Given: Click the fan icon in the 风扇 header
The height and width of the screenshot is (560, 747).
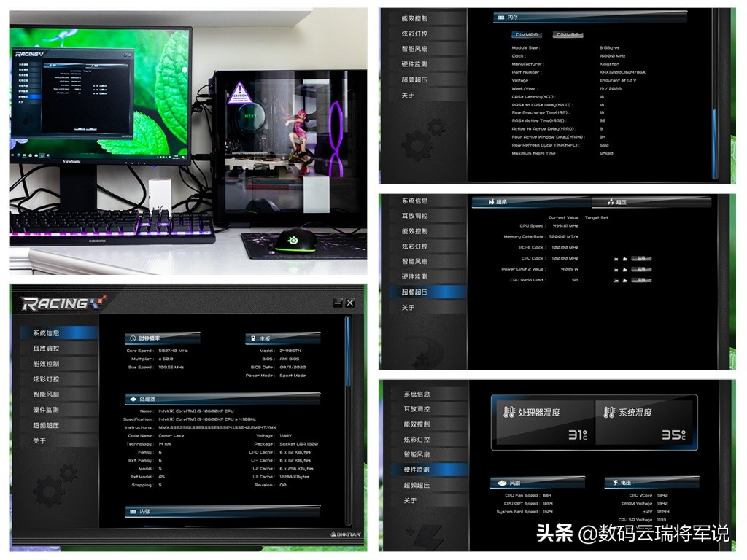Looking at the screenshot, I should coord(502,483).
